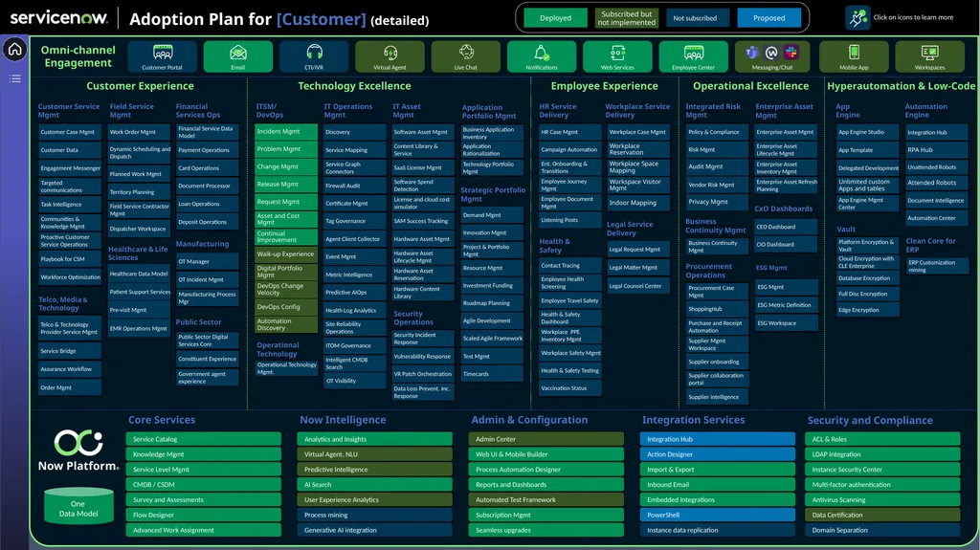980x550 pixels.
Task: Click the Technology Excellence heading
Action: pos(354,86)
